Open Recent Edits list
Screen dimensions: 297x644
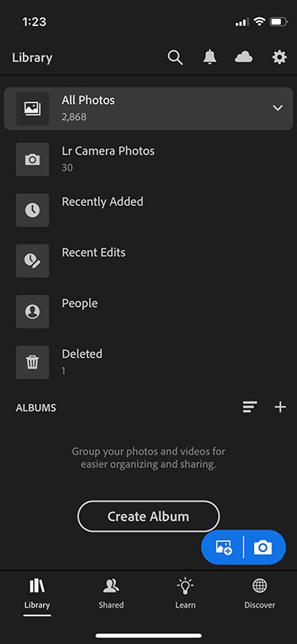149,261
